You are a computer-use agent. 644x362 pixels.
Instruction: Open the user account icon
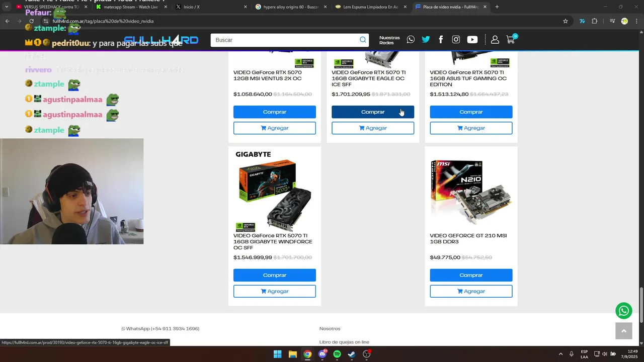pos(495,39)
